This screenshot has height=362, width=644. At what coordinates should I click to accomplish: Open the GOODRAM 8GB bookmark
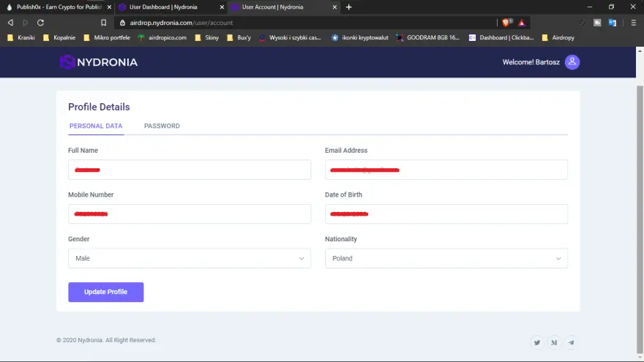point(428,37)
